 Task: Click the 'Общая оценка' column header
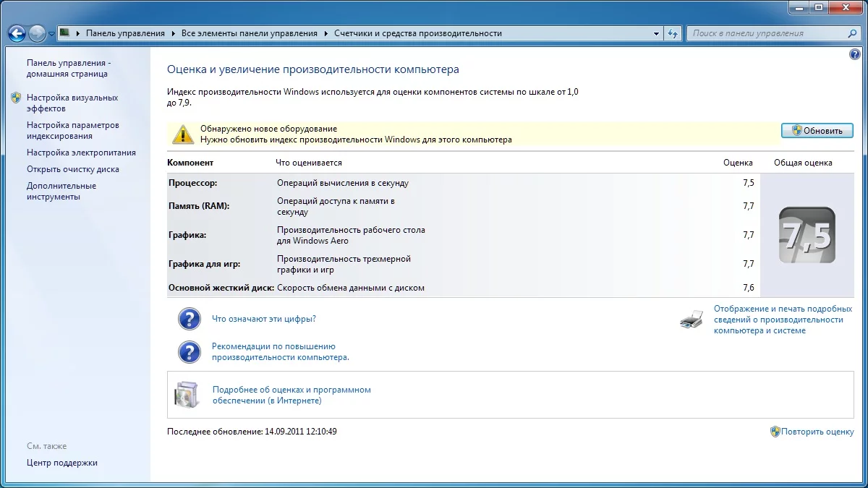click(x=803, y=163)
